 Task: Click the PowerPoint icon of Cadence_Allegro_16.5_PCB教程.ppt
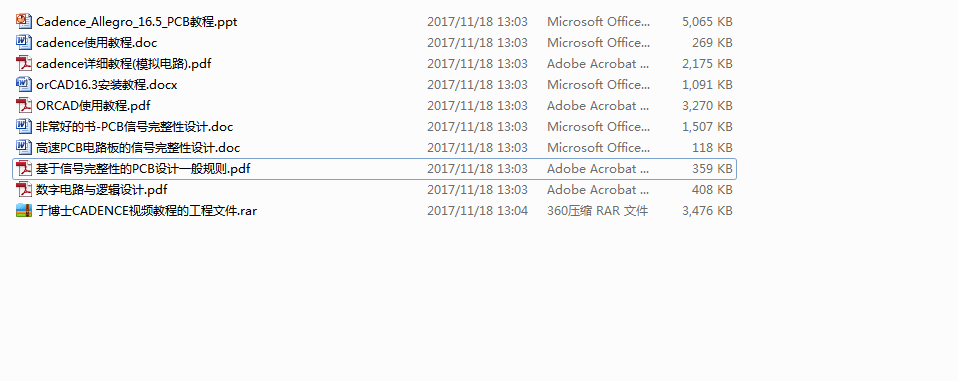pyautogui.click(x=23, y=21)
